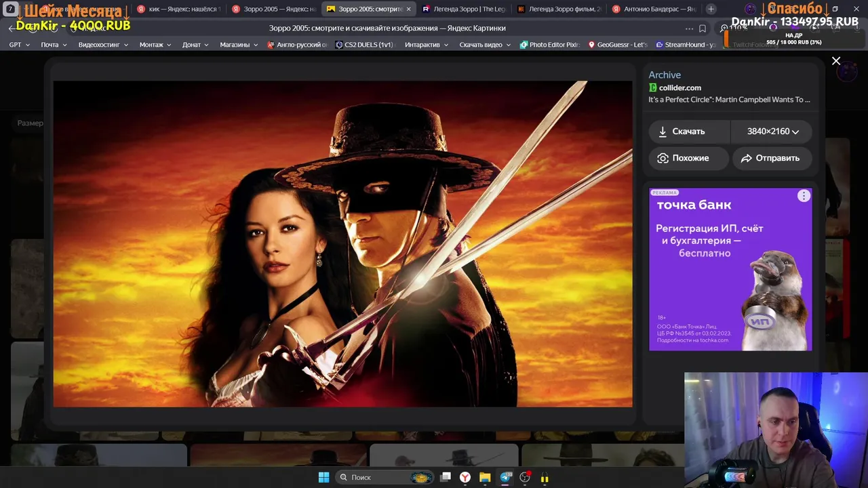Image resolution: width=868 pixels, height=488 pixels.
Task: Open the Martin Campbell article title link
Action: (729, 100)
